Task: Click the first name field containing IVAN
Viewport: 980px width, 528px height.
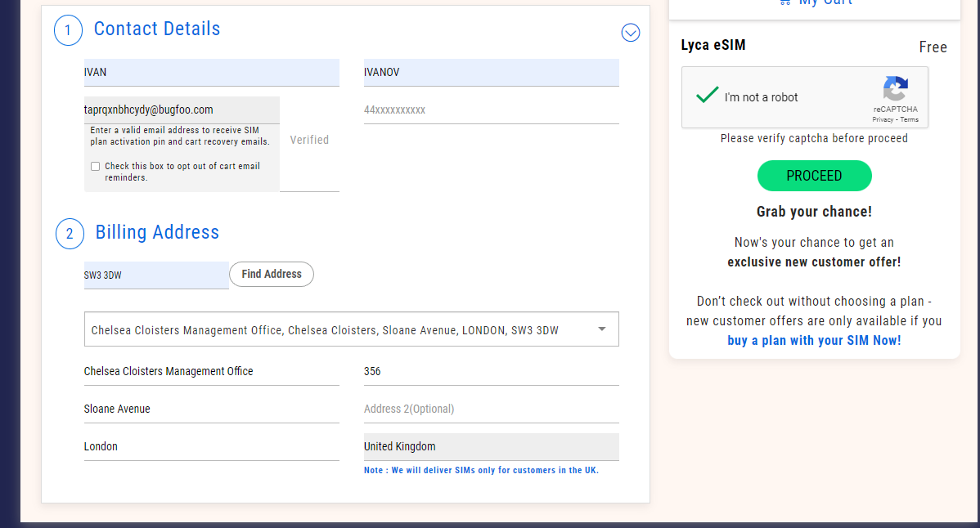Action: click(x=211, y=73)
